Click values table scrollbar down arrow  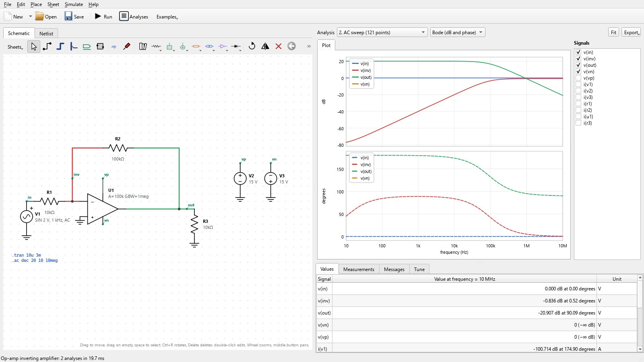640,349
